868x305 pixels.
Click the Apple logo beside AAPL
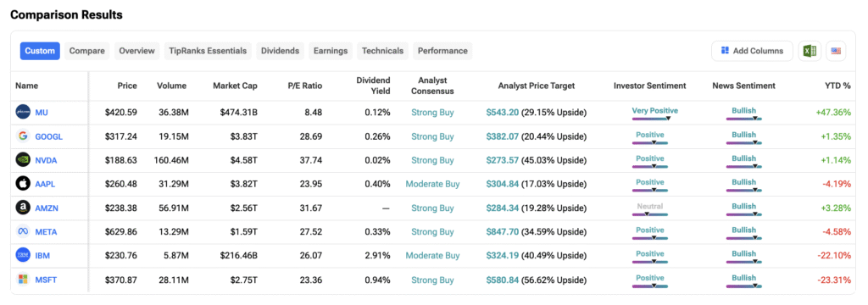point(23,184)
